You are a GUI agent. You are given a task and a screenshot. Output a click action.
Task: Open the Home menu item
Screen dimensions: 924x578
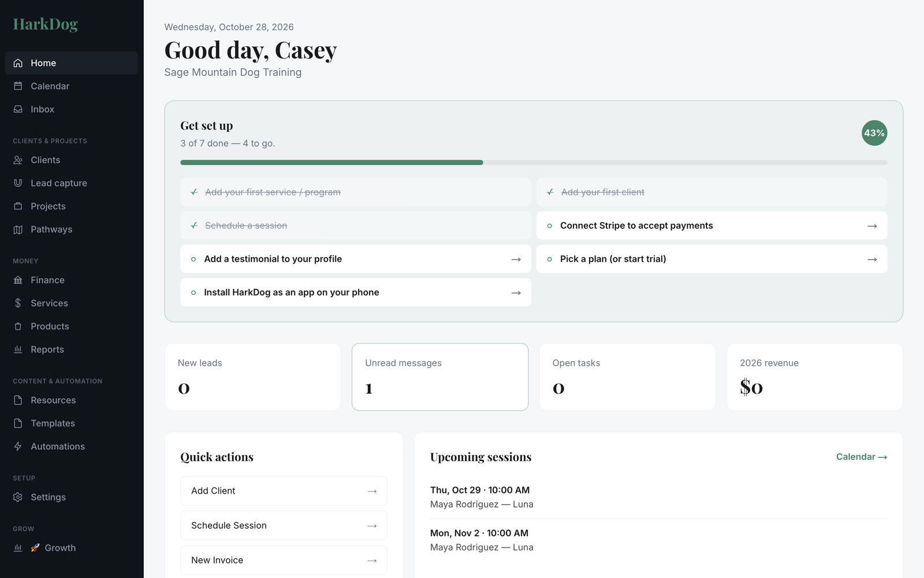tap(72, 63)
